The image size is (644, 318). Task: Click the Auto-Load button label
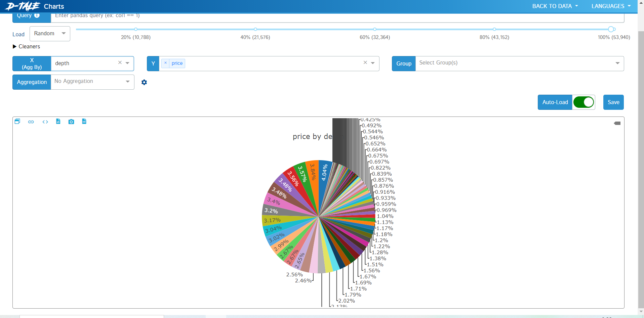tap(555, 102)
